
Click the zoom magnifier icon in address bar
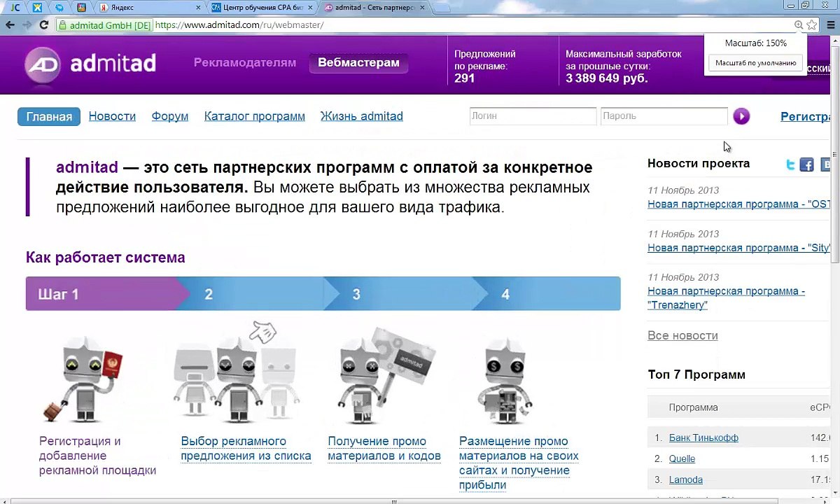(x=799, y=25)
